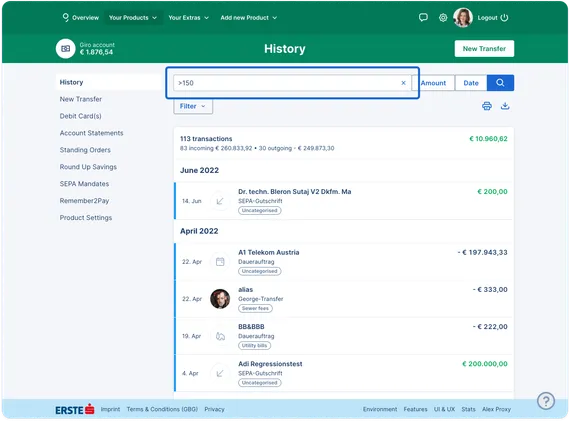This screenshot has height=421, width=570.
Task: Download transactions using the download icon
Action: (505, 106)
